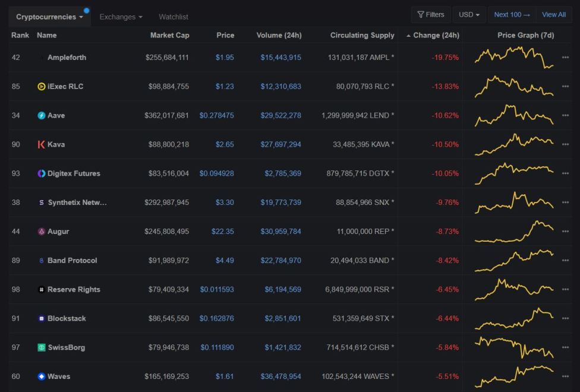Screen dimensions: 580x392
Task: Sort by Market Cap column header
Action: 170,35
